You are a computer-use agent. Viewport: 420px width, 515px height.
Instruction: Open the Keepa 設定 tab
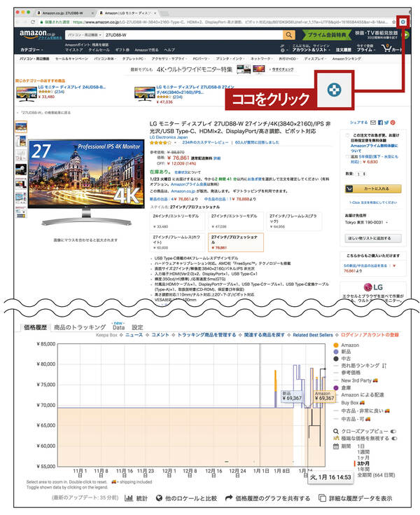click(137, 327)
